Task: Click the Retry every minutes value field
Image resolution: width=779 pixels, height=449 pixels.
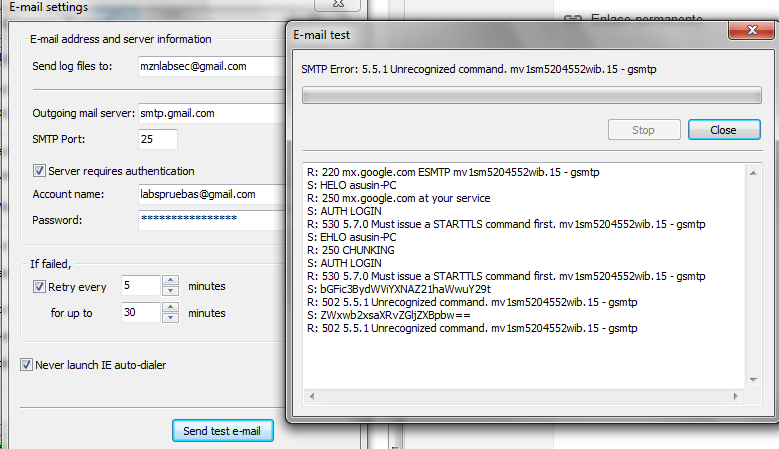Action: [x=141, y=286]
